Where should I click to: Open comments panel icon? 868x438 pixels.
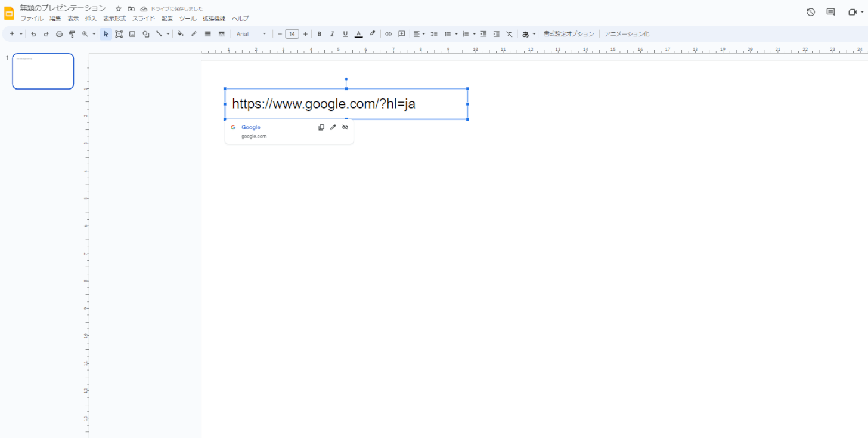830,12
